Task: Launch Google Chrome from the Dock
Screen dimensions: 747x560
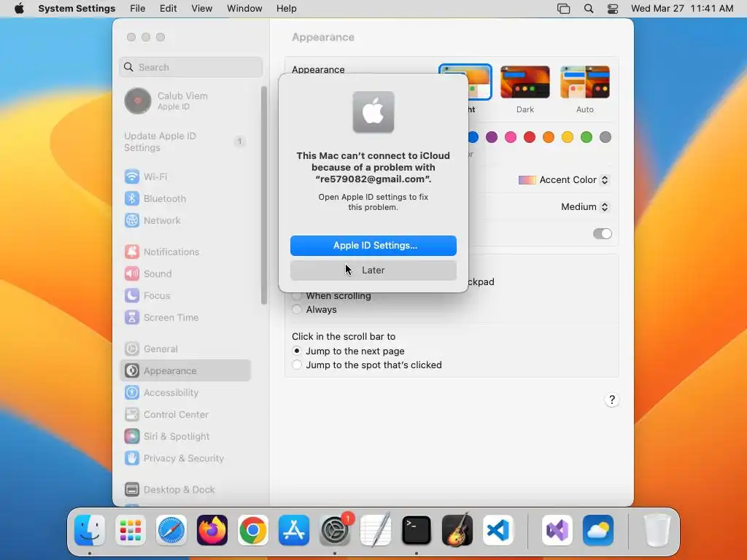Action: 253,530
